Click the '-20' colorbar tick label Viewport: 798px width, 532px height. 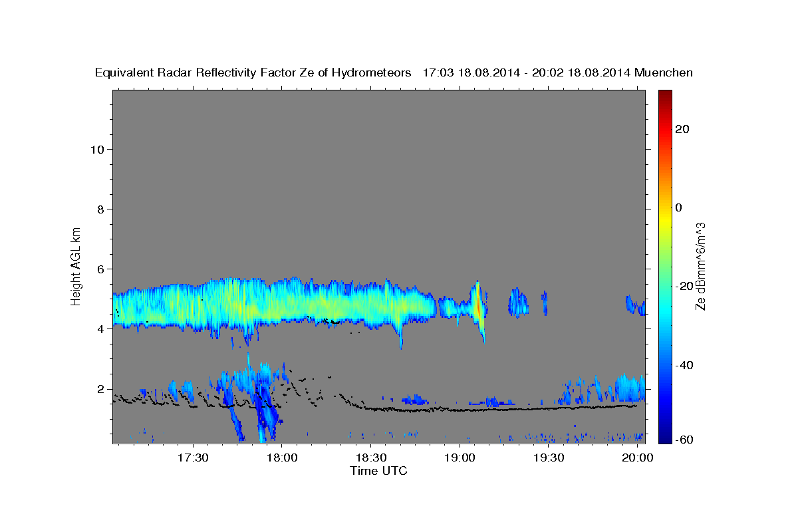[683, 287]
